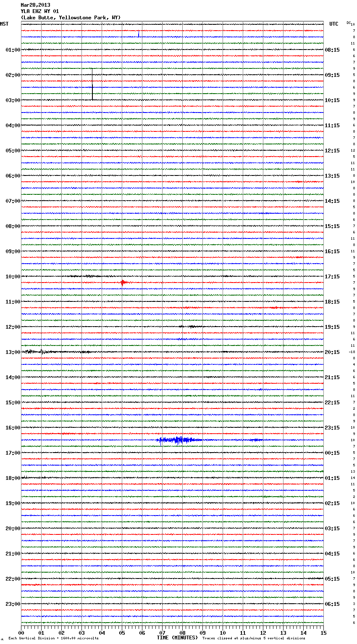Click the tall black spike above 03:00
Viewport: 357px width, 644px height.
(92, 84)
